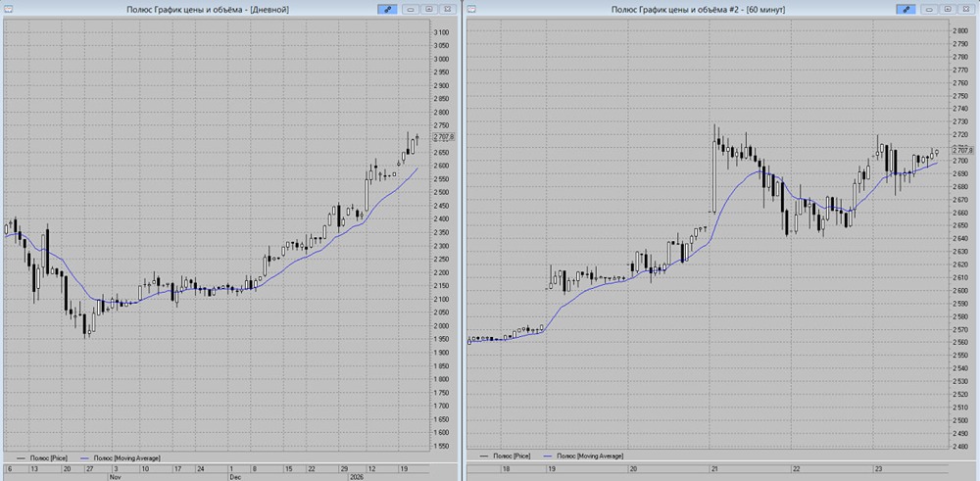Click date 18 on the 60 минут chart time axis
Screen dimensions: 980x481
507,468
